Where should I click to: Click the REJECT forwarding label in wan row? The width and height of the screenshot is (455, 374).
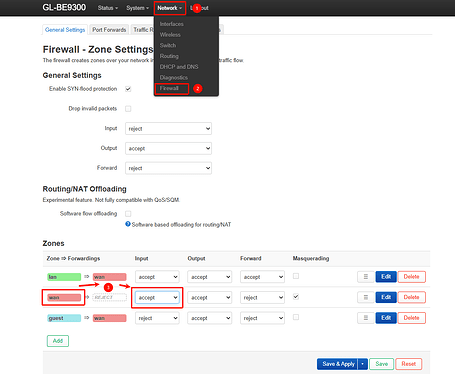[x=110, y=297]
